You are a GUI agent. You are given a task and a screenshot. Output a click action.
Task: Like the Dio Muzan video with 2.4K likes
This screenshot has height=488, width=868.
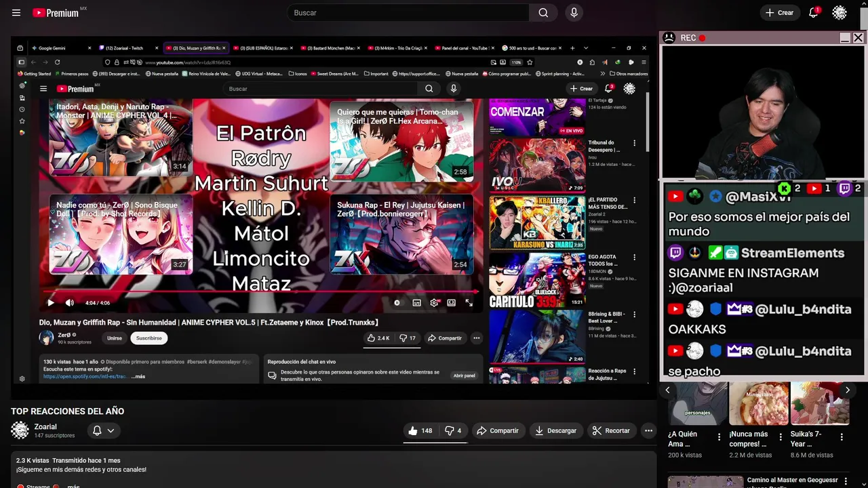[x=378, y=338]
